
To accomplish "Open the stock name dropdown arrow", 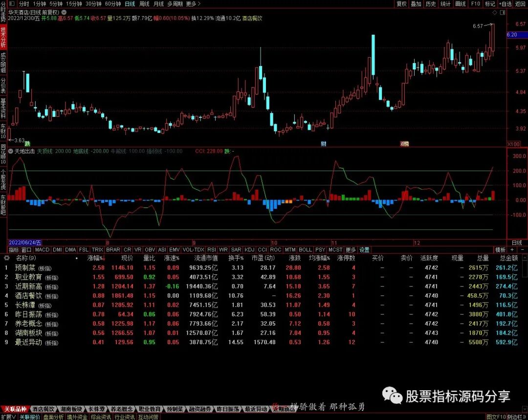I will 64,12.
